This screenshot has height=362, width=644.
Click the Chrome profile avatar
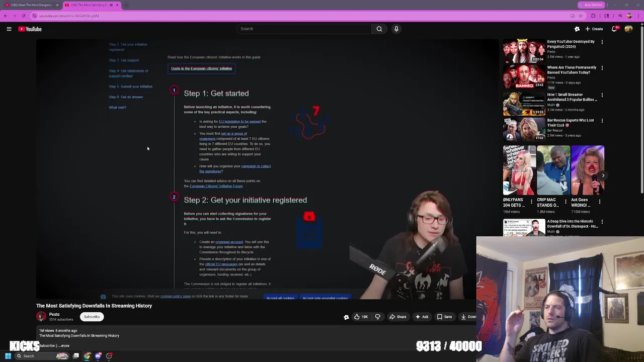[628, 16]
